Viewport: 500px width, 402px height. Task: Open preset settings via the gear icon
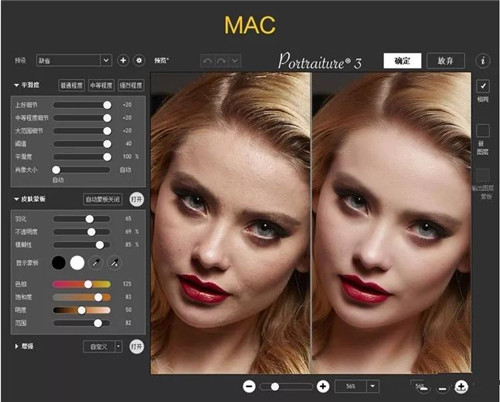pos(139,61)
